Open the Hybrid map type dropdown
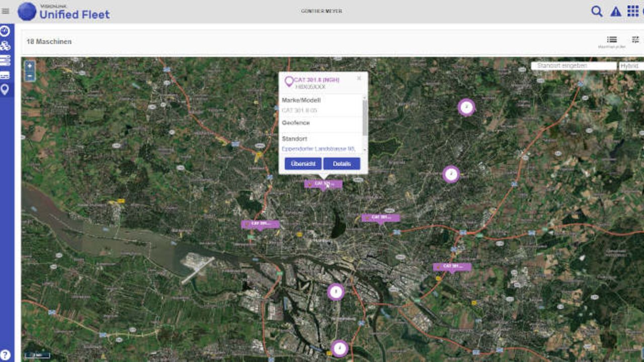 pyautogui.click(x=631, y=66)
